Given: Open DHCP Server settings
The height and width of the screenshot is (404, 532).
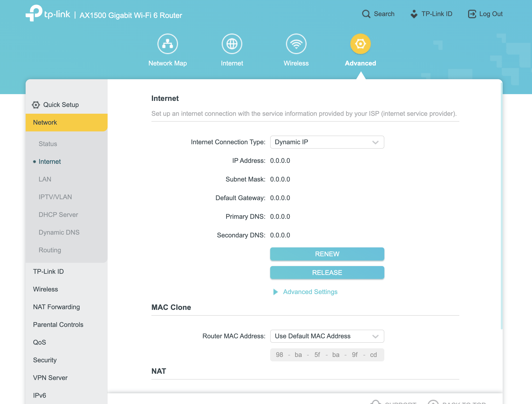Looking at the screenshot, I should 58,215.
